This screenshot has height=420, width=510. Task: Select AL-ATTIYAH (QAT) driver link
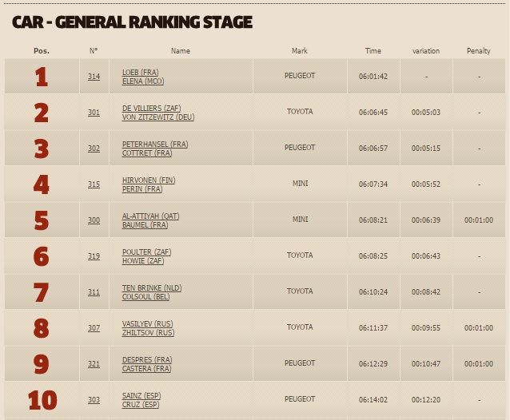pos(150,216)
